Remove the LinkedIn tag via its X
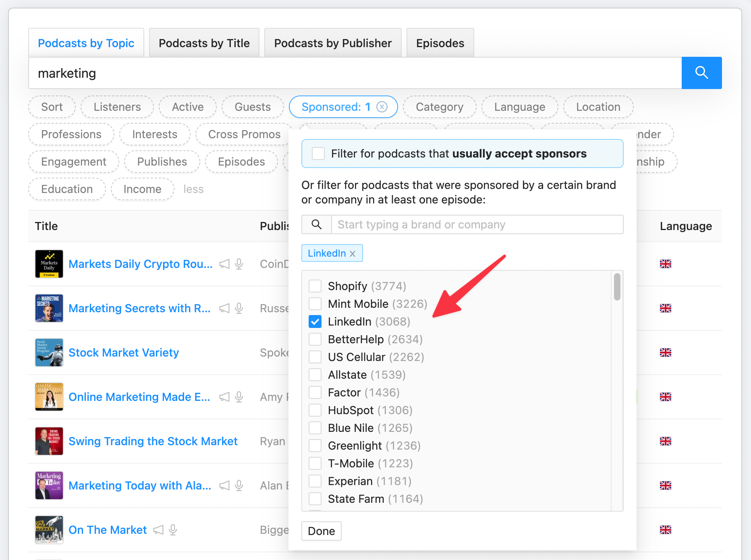 coord(353,253)
